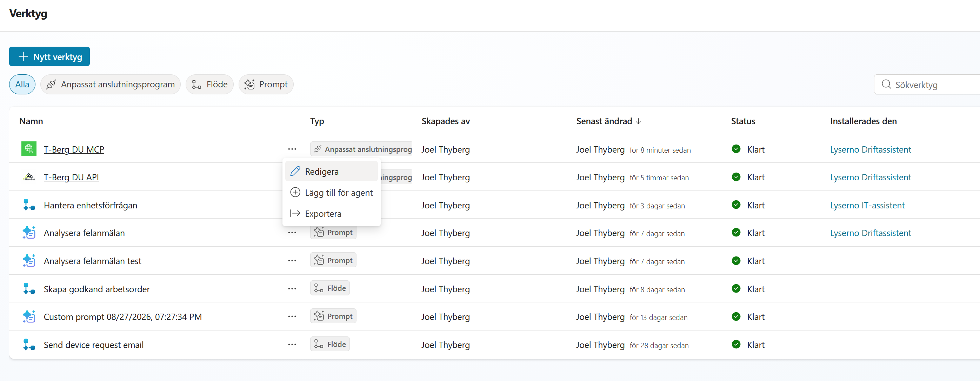Click the Typ column header
Screen dimensions: 980x381
[317, 121]
